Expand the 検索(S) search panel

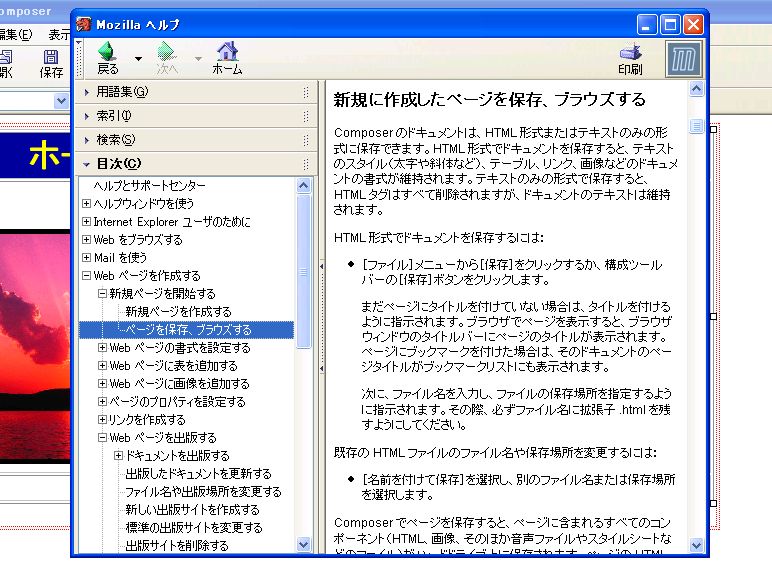[196, 140]
